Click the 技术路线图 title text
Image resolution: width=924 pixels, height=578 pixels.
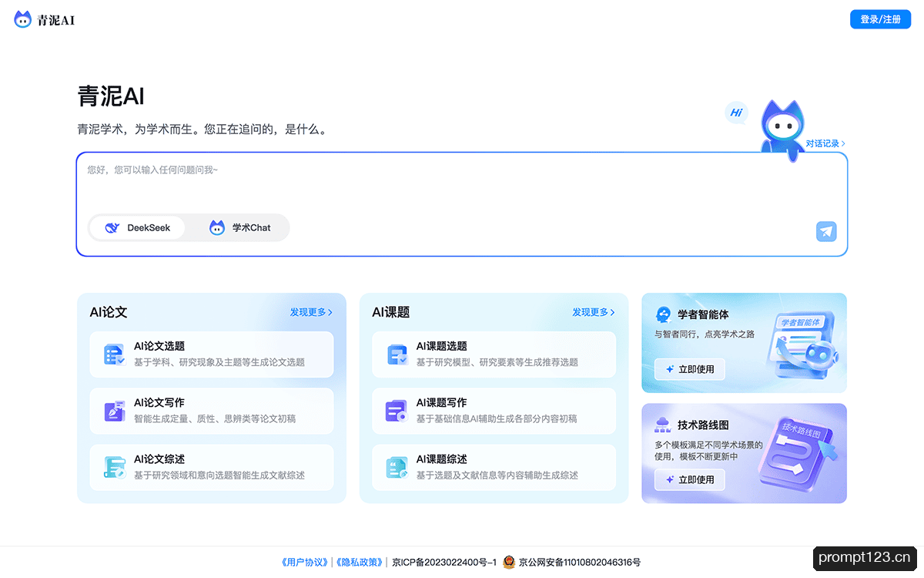pos(703,425)
